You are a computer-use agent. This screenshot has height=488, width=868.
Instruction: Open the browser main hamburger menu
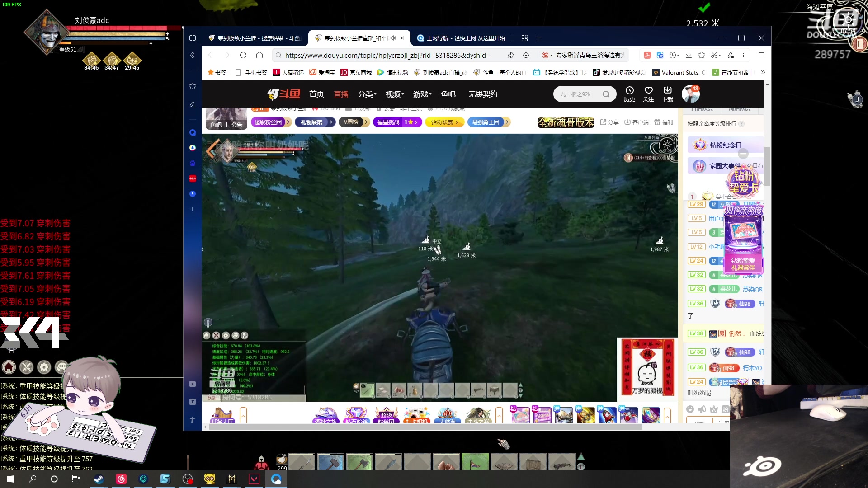(761, 55)
